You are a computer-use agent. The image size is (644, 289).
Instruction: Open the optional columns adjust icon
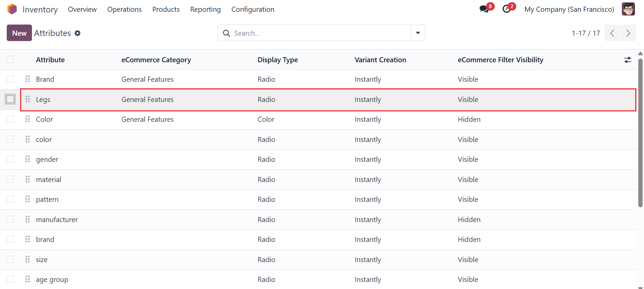628,60
